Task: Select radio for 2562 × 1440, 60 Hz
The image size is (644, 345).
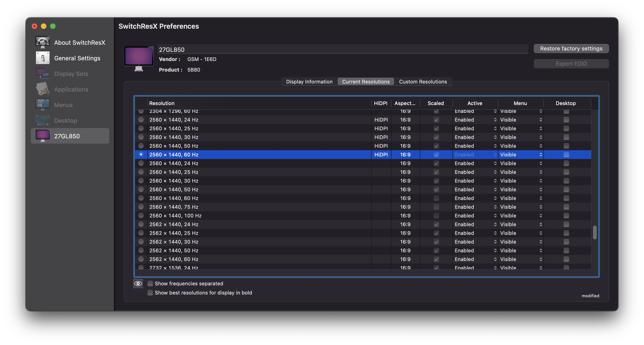Action: [x=141, y=259]
